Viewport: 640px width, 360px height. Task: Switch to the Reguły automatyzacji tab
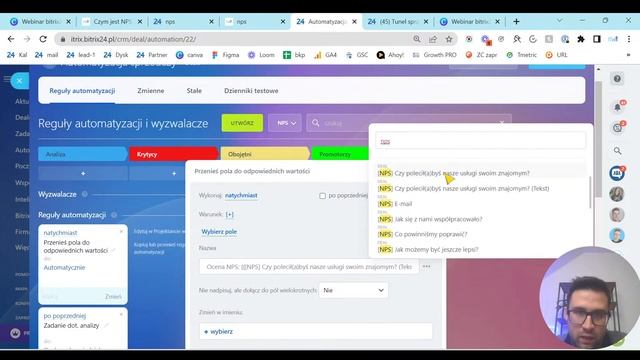pos(82,91)
